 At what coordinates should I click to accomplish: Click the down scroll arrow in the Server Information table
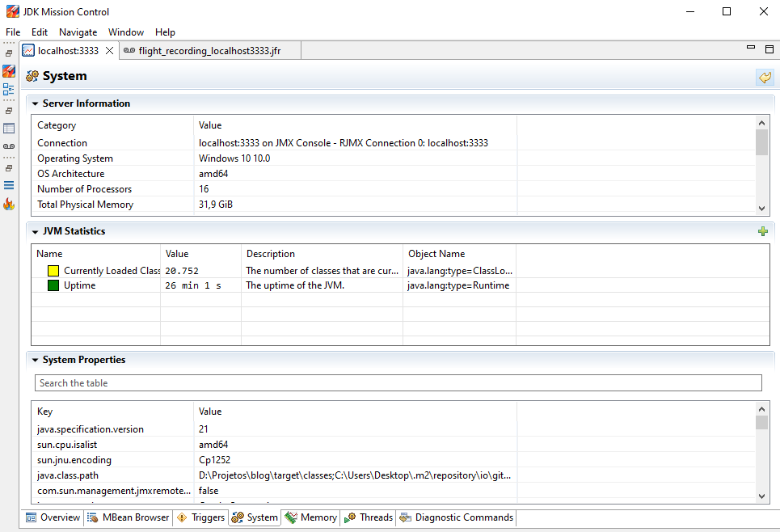point(761,208)
